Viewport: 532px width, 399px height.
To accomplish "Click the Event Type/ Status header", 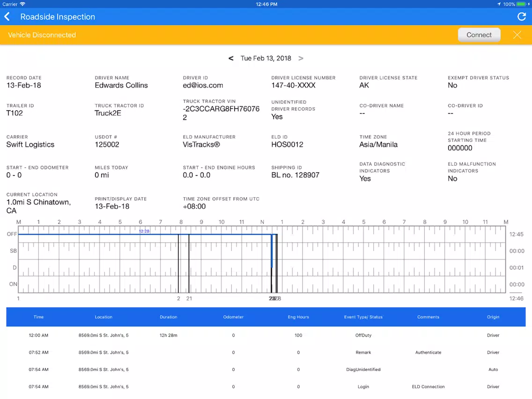I will [x=363, y=317].
